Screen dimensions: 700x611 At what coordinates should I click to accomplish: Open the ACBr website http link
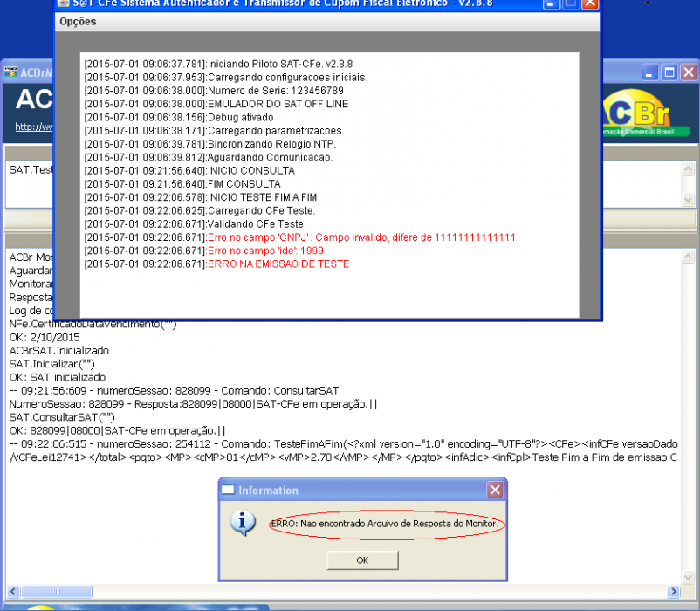point(33,127)
